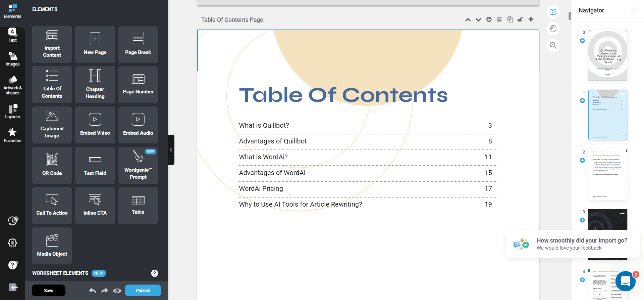Undo the last action

[x=93, y=291]
